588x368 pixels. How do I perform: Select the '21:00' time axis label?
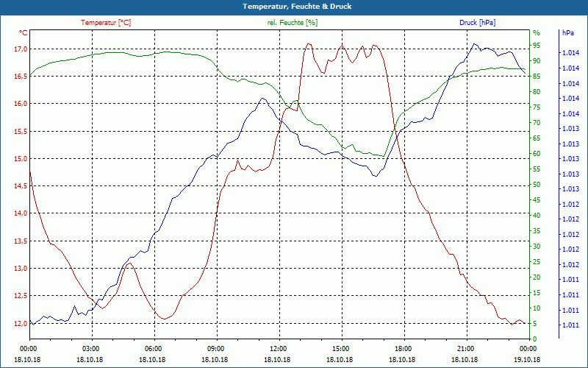tap(465, 349)
